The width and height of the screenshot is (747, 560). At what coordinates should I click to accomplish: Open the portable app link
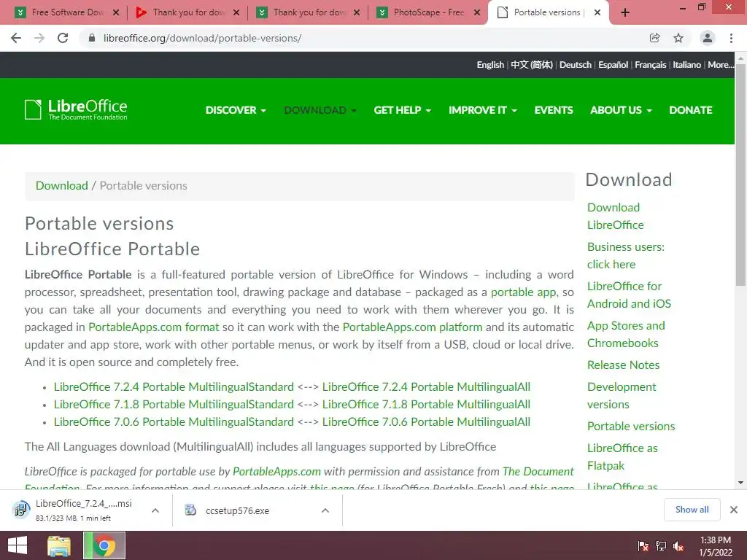tap(523, 292)
